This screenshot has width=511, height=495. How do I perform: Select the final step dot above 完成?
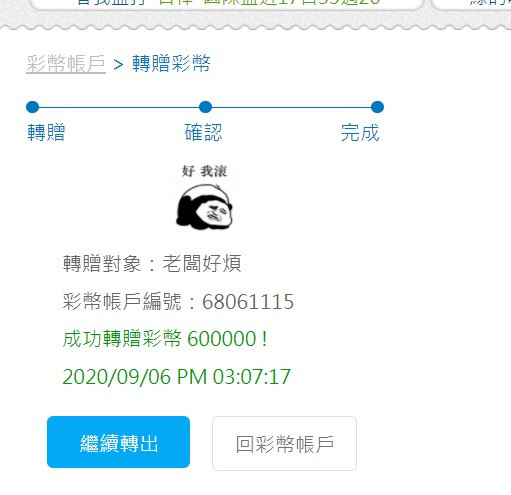coord(377,107)
